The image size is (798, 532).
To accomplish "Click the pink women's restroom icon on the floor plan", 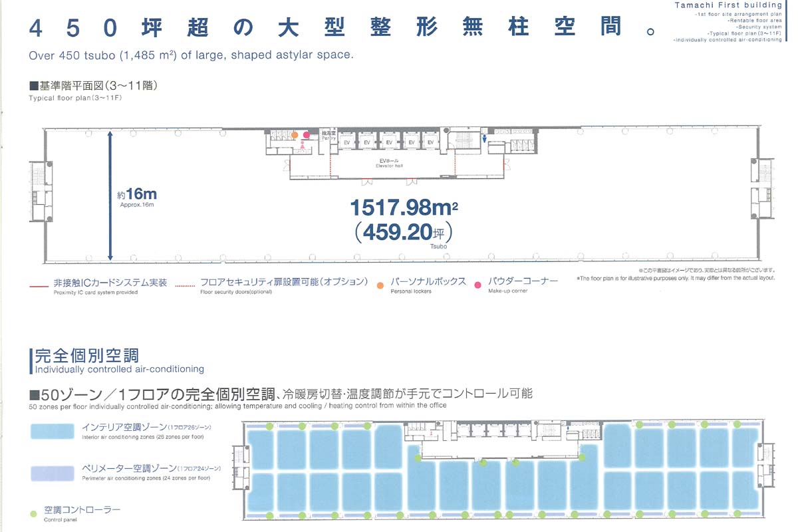I will point(303,145).
